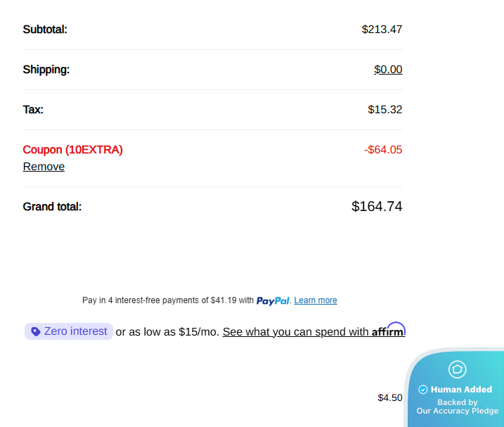Click the house icon in Human Added badge
The height and width of the screenshot is (427, 504).
coord(457,369)
